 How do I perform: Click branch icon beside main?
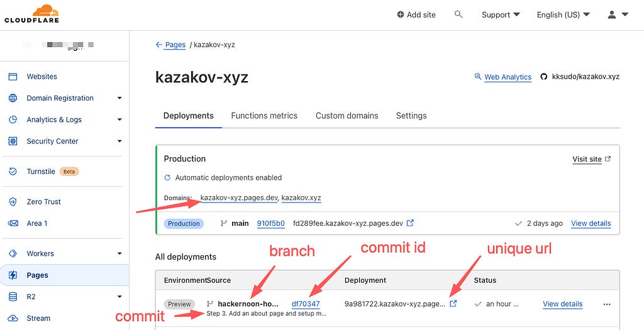(x=224, y=223)
